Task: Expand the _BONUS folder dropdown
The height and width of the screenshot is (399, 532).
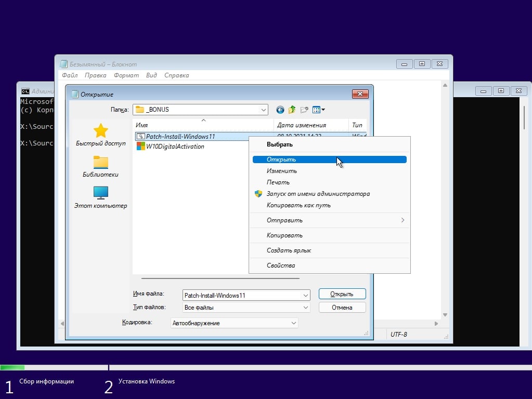Action: pyautogui.click(x=263, y=110)
